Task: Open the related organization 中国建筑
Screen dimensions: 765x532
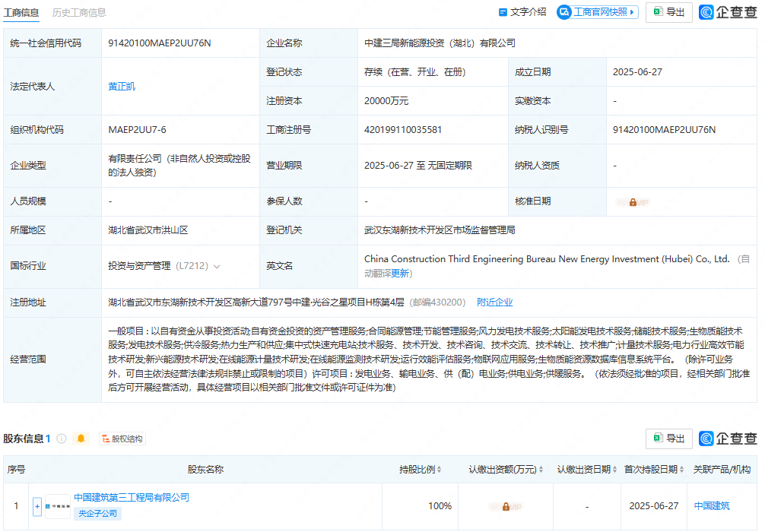Action: coord(712,506)
